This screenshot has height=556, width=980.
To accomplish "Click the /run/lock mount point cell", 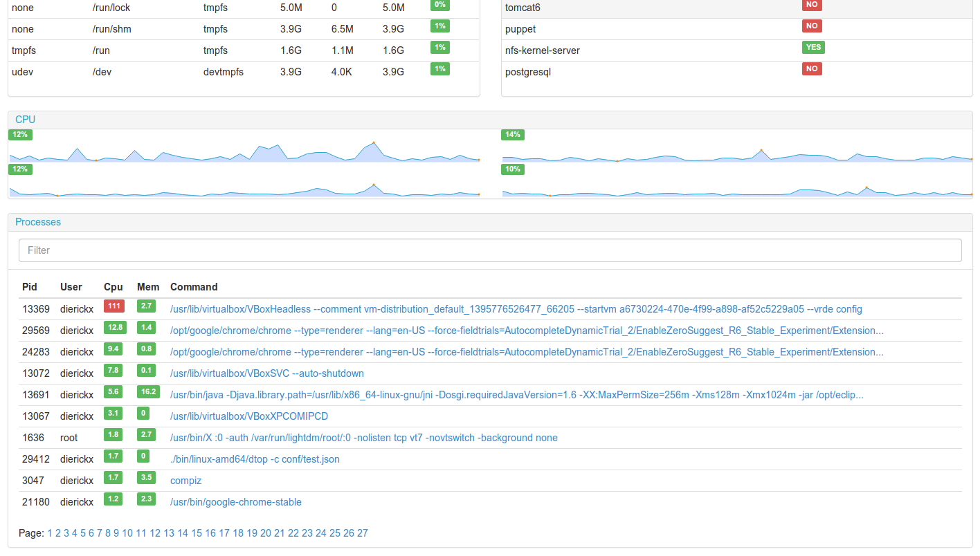I will click(111, 8).
